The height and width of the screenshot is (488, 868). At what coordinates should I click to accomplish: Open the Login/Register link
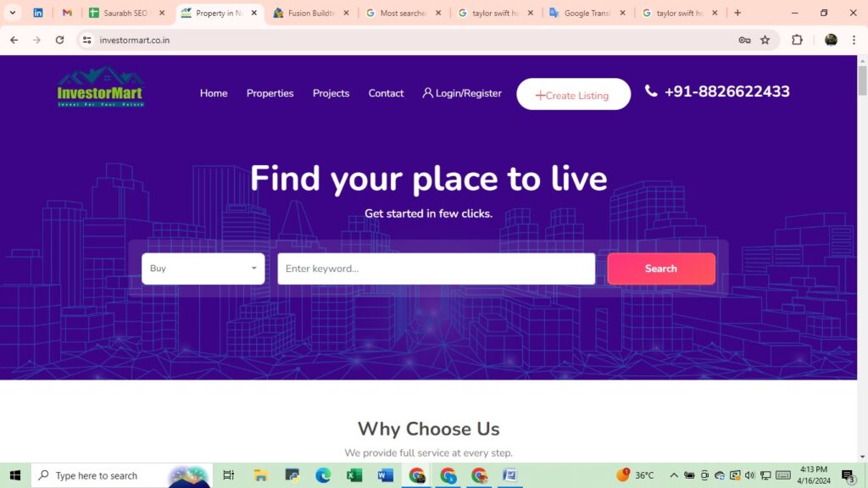pyautogui.click(x=462, y=93)
